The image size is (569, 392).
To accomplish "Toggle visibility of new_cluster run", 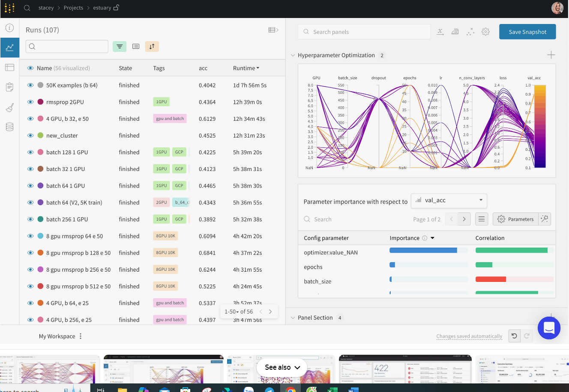I will coord(30,135).
